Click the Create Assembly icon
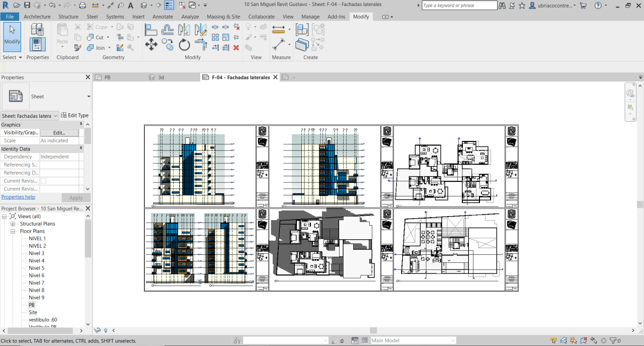The width and height of the screenshot is (644, 346). pyautogui.click(x=302, y=30)
